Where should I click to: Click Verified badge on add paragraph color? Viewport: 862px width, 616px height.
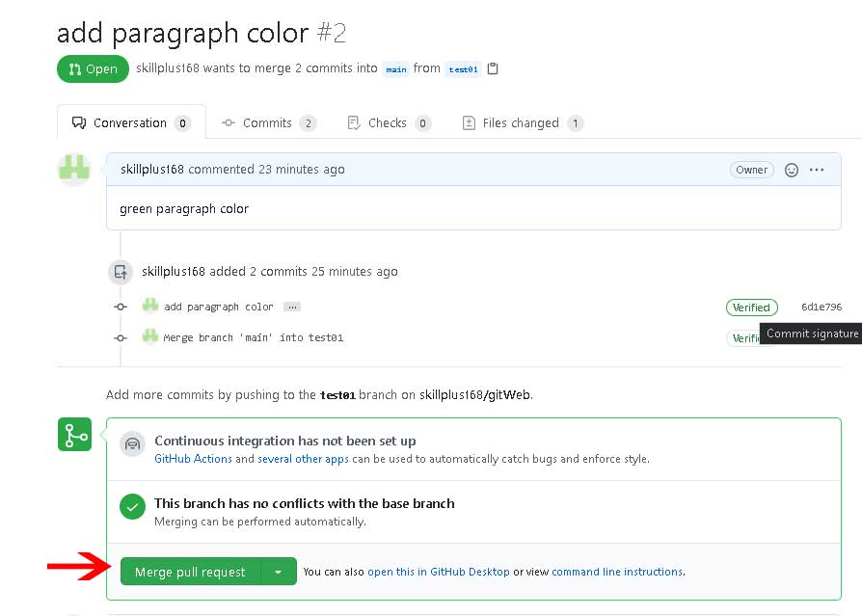(751, 308)
